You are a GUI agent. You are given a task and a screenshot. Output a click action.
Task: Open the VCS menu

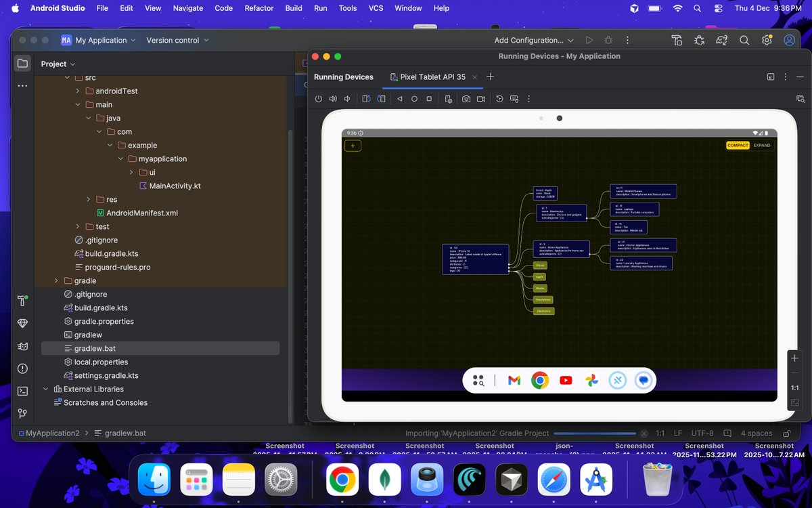376,8
